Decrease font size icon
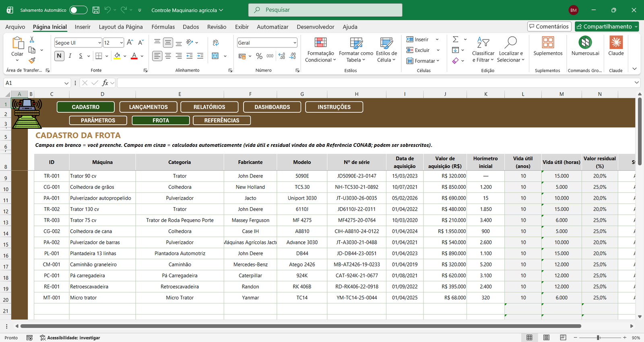 pos(141,43)
